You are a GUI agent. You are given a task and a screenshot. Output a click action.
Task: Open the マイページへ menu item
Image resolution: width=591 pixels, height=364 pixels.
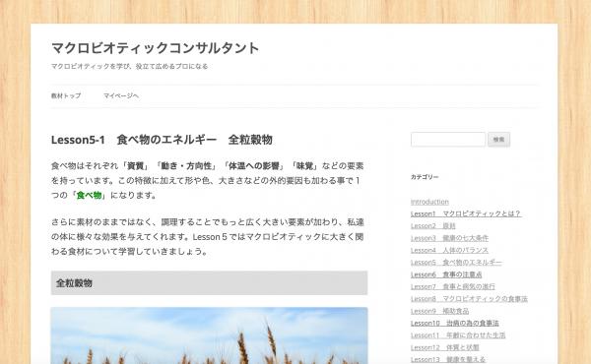click(x=121, y=96)
